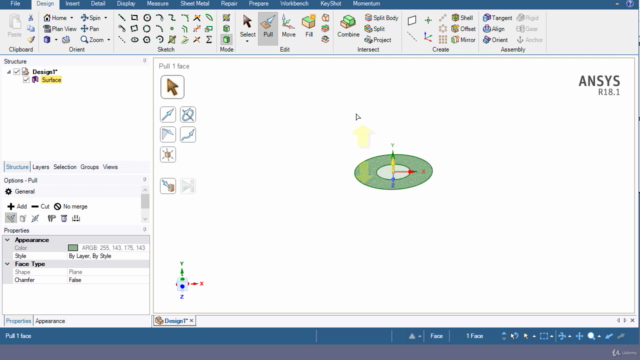The image size is (640, 360).
Task: Click the Pan tool in Orient group
Action: (90, 29)
